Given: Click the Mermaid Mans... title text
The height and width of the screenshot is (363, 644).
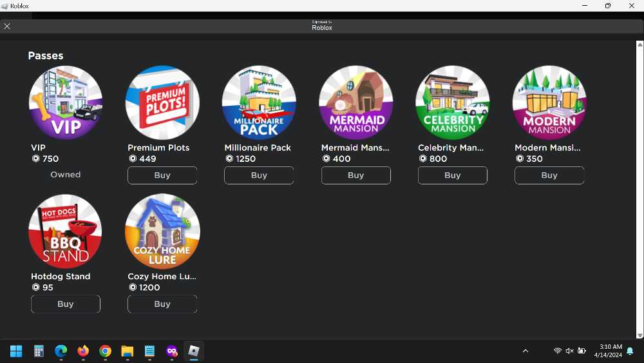Looking at the screenshot, I should 355,148.
